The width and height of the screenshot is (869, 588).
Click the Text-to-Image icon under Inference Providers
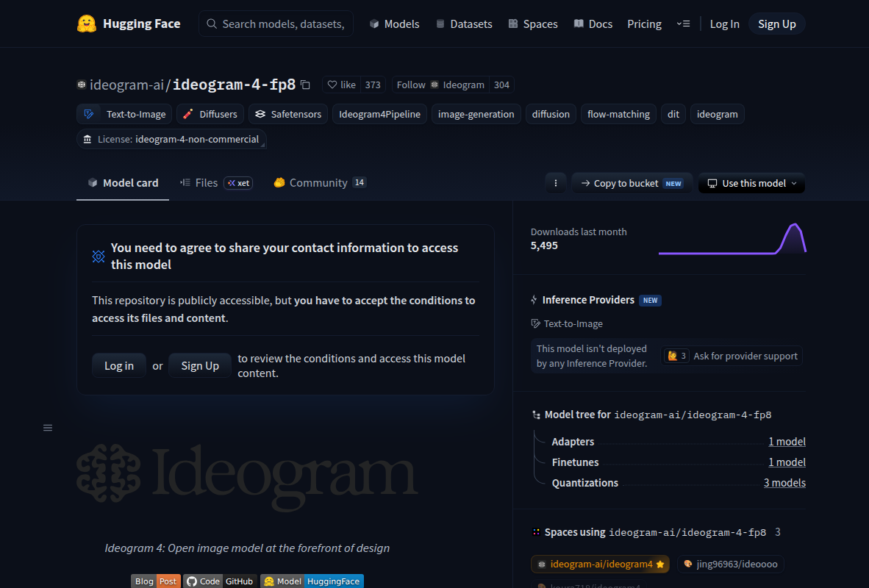(x=535, y=323)
